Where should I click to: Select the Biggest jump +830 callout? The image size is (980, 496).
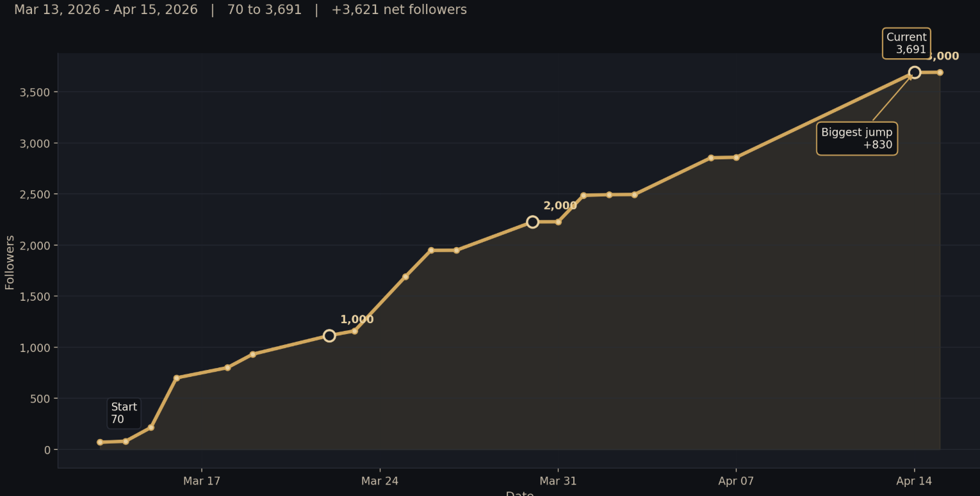(x=857, y=138)
